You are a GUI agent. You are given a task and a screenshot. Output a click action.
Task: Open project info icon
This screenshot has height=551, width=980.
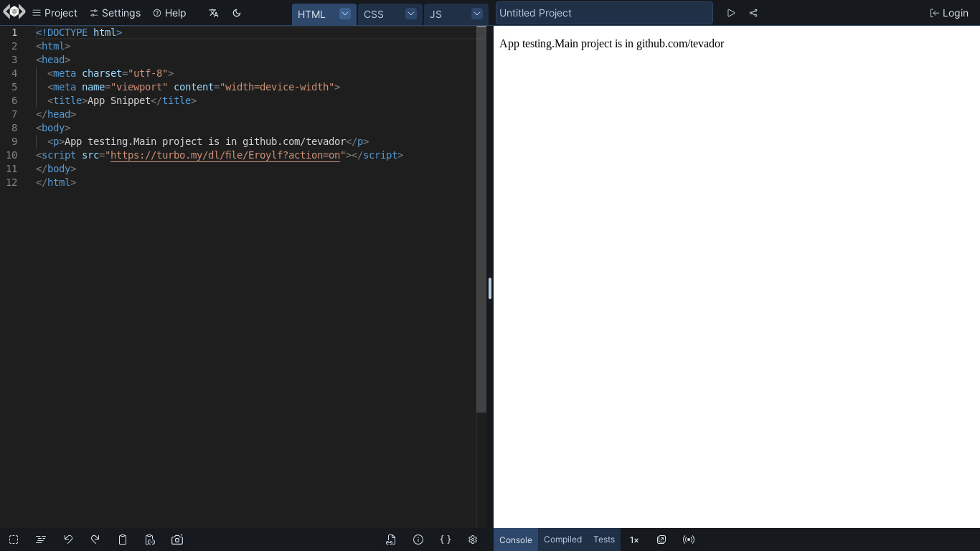coord(418,540)
